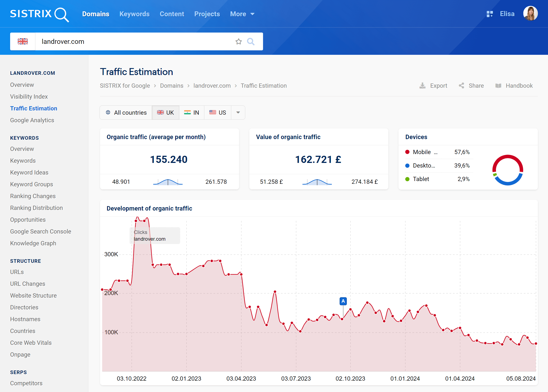Open the Handbook book icon

(498, 86)
